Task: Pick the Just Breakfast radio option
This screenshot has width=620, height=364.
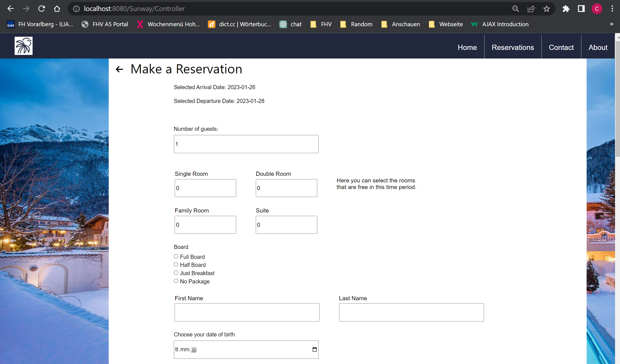Action: [176, 273]
